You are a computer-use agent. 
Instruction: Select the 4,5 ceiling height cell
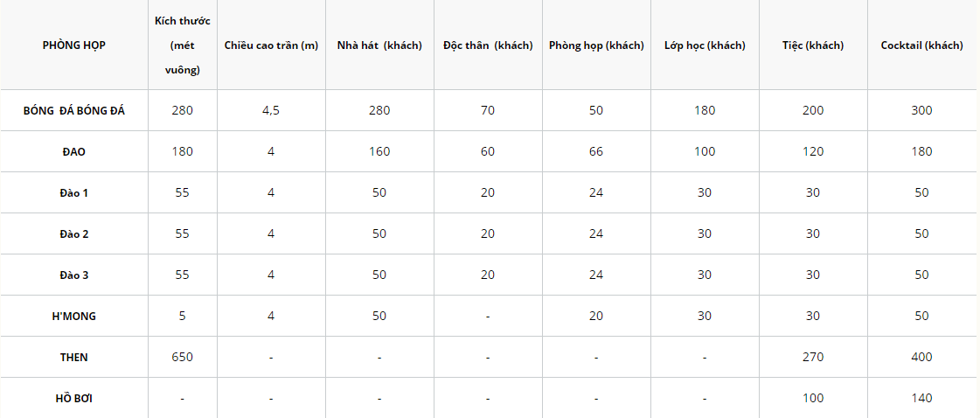click(271, 110)
